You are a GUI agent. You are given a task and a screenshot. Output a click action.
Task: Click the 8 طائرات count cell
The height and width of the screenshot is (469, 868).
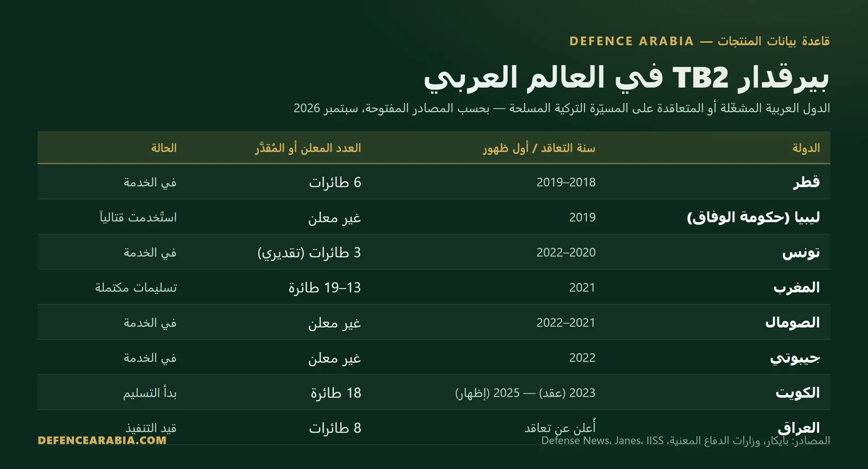coord(335,428)
